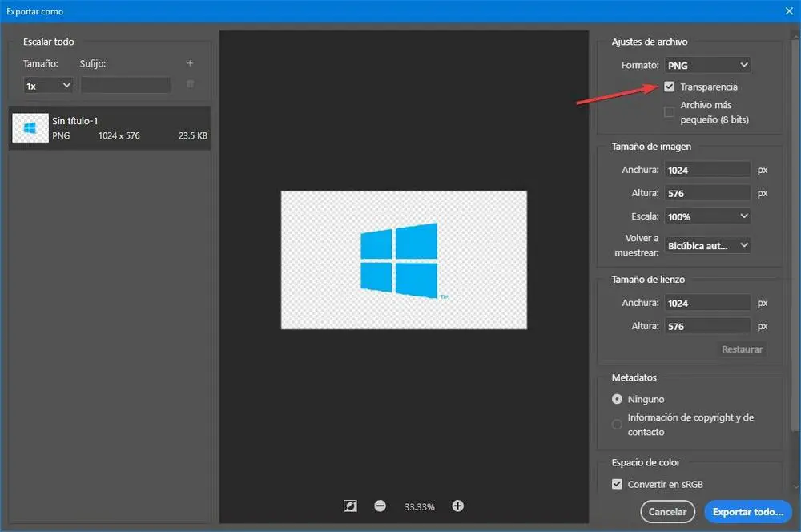801x532 pixels.
Task: Uncheck Convertir en sRGB
Action: tap(617, 484)
